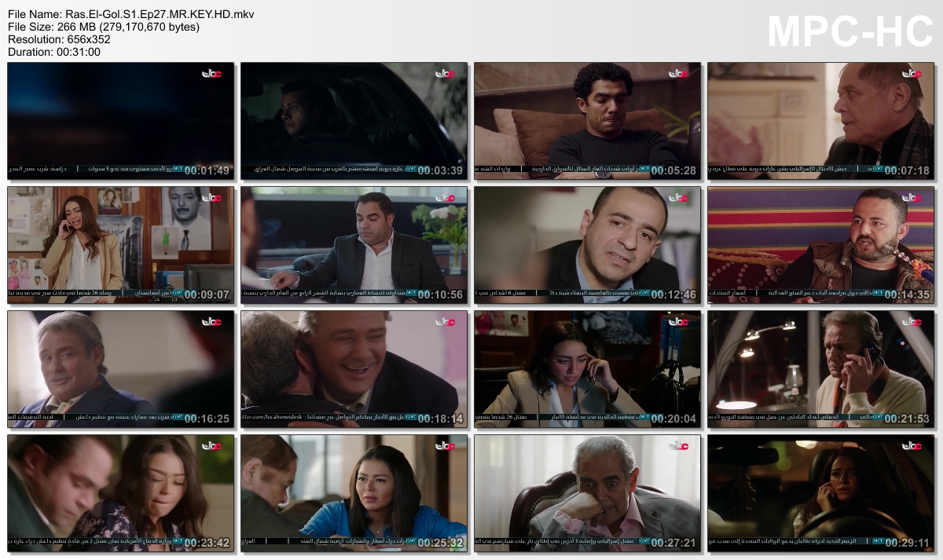Select the thumbnail marked 00:23:42
Viewport: 943px width, 560px height.
[121, 493]
